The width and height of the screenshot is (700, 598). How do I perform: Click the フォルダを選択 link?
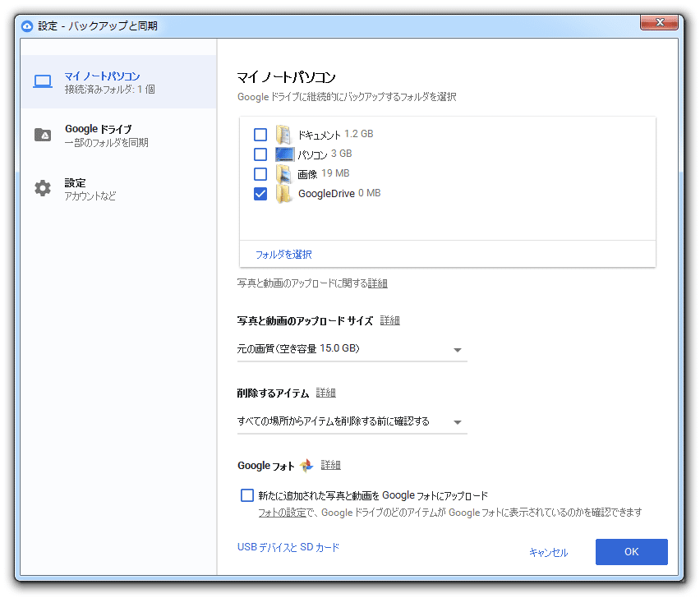click(283, 255)
